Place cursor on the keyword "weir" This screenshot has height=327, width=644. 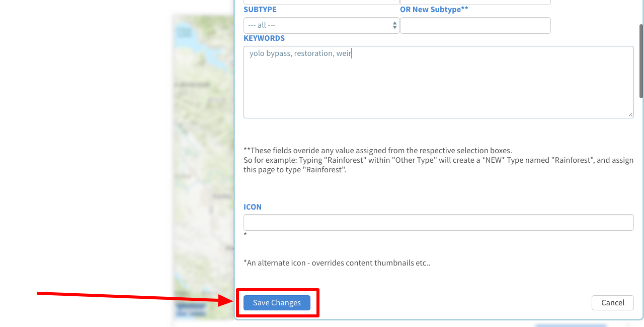coord(344,53)
